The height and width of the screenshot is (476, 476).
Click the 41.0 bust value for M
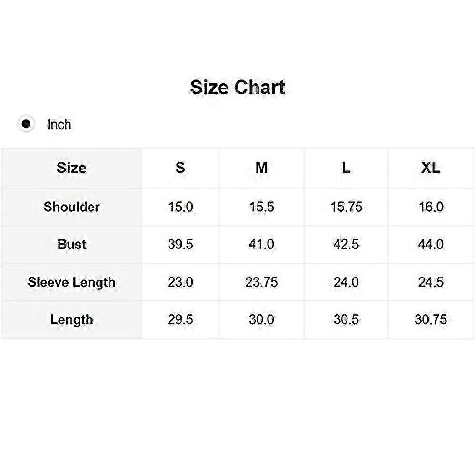coord(261,244)
